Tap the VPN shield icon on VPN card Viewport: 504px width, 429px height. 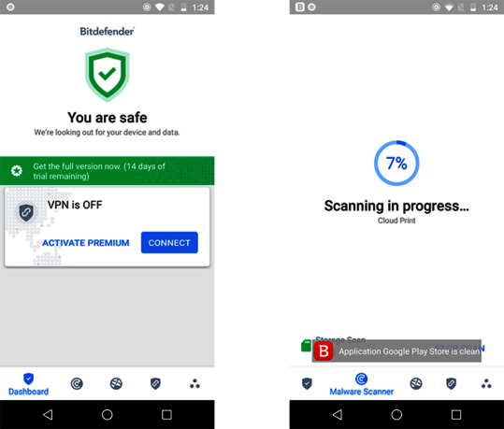26,212
